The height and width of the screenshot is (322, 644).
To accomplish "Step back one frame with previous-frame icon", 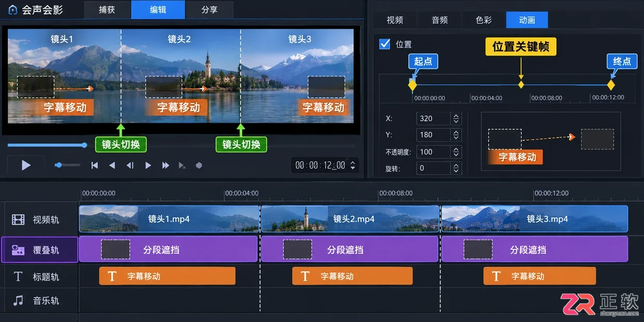I will coord(130,165).
